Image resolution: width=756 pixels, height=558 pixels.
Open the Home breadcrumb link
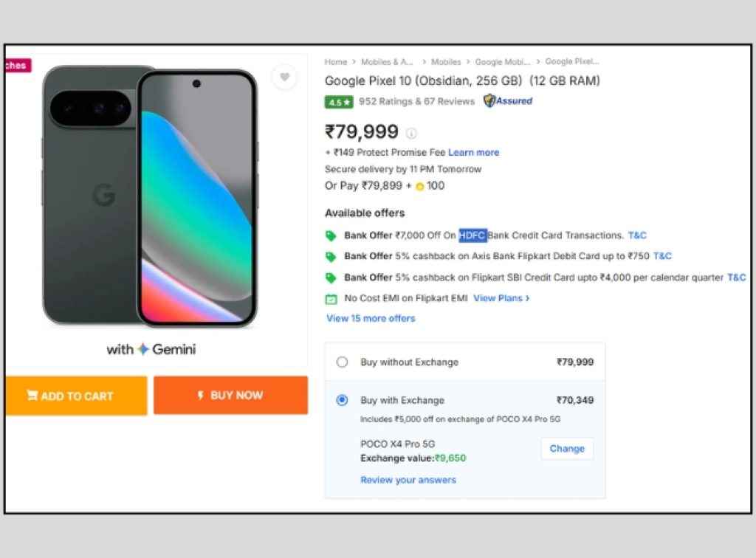click(335, 62)
